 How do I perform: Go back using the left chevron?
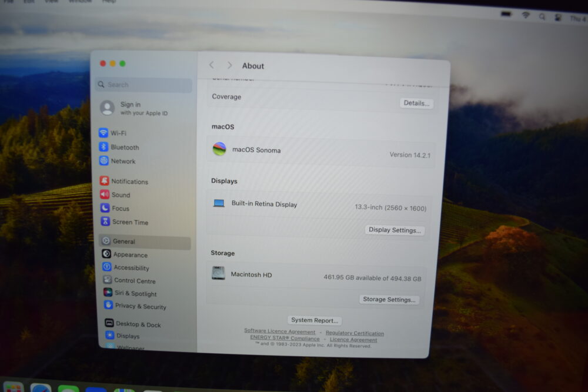tap(212, 65)
